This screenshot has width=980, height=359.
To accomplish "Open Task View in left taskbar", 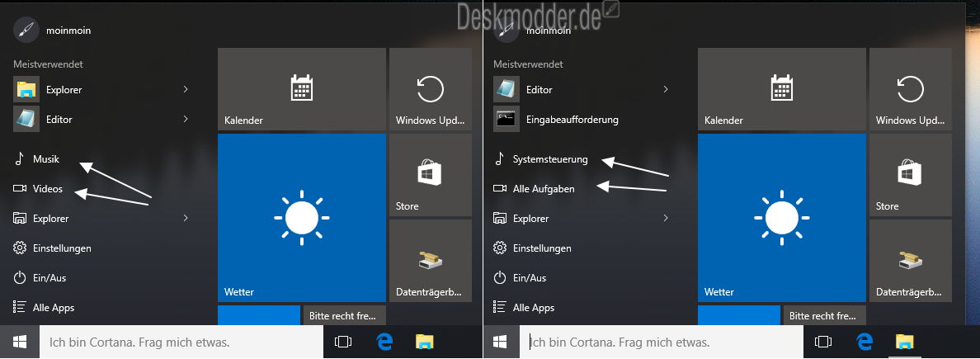I will click(343, 342).
